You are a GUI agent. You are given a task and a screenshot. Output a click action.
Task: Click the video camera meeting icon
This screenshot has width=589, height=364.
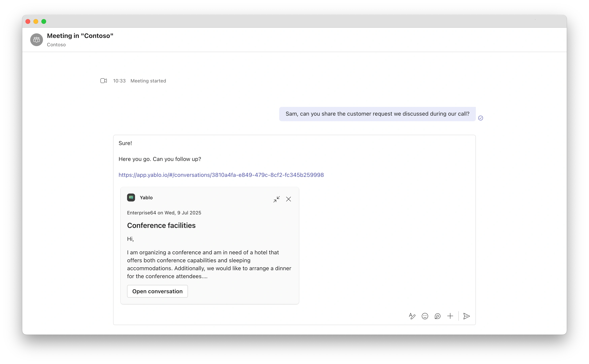(104, 81)
